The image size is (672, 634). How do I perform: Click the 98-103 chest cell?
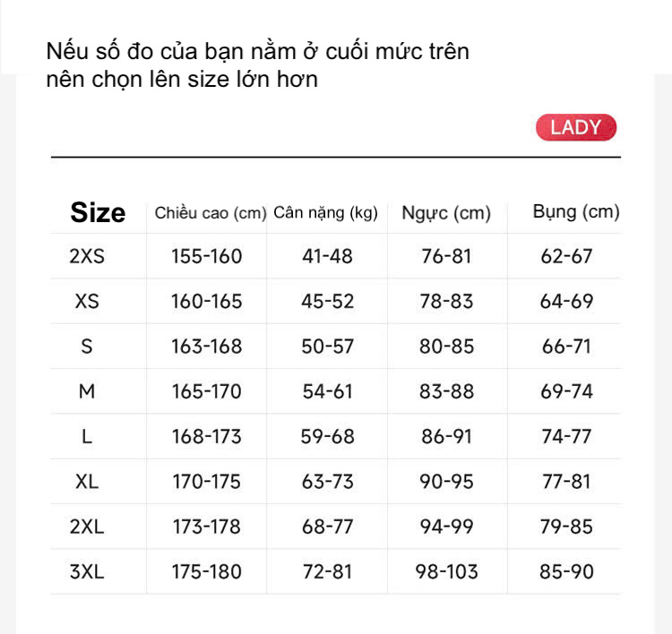click(x=446, y=571)
